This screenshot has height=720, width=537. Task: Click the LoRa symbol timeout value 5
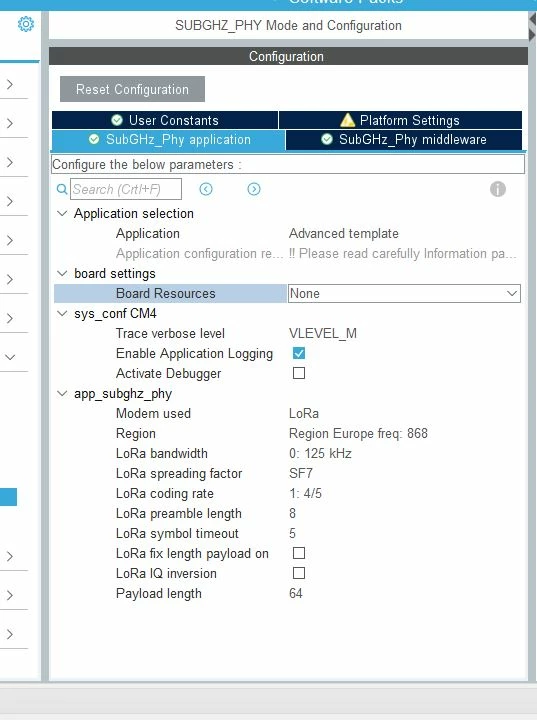[x=292, y=533]
